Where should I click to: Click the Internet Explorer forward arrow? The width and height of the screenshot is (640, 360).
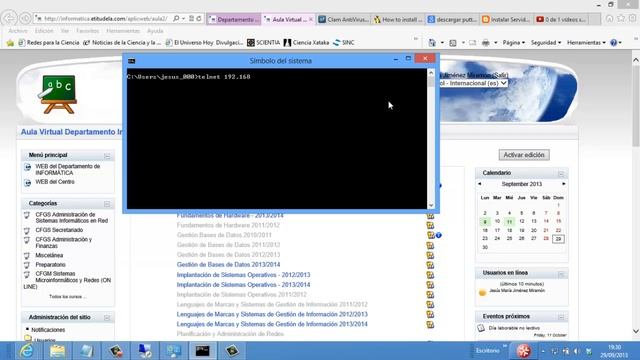tap(25, 18)
